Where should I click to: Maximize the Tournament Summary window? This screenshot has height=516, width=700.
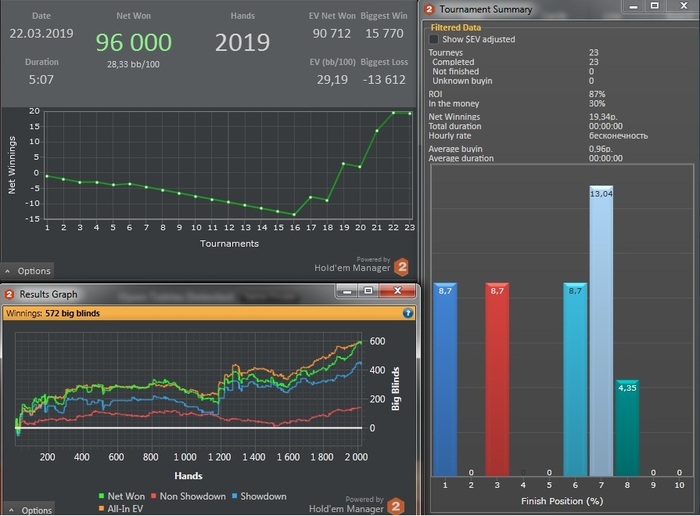pos(654,6)
